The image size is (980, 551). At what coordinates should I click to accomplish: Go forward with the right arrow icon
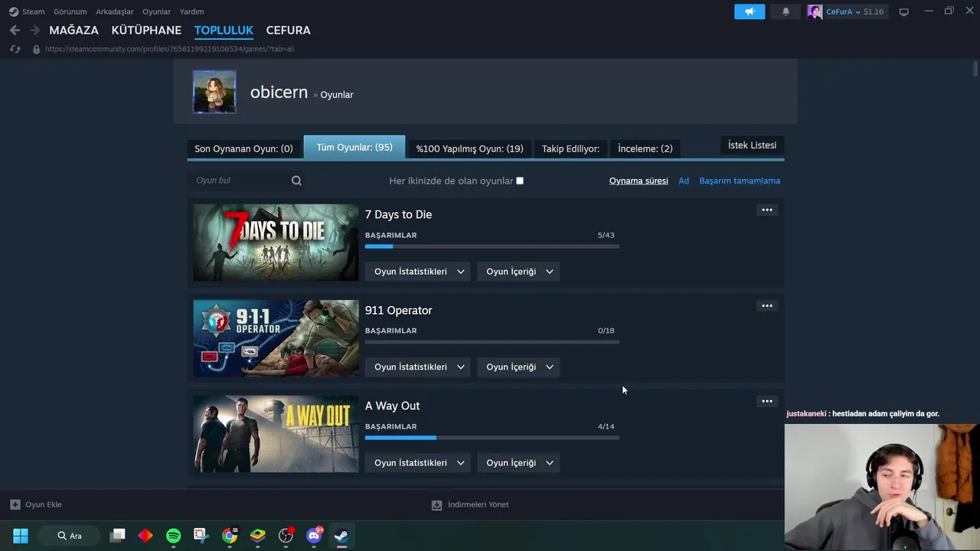coord(35,30)
